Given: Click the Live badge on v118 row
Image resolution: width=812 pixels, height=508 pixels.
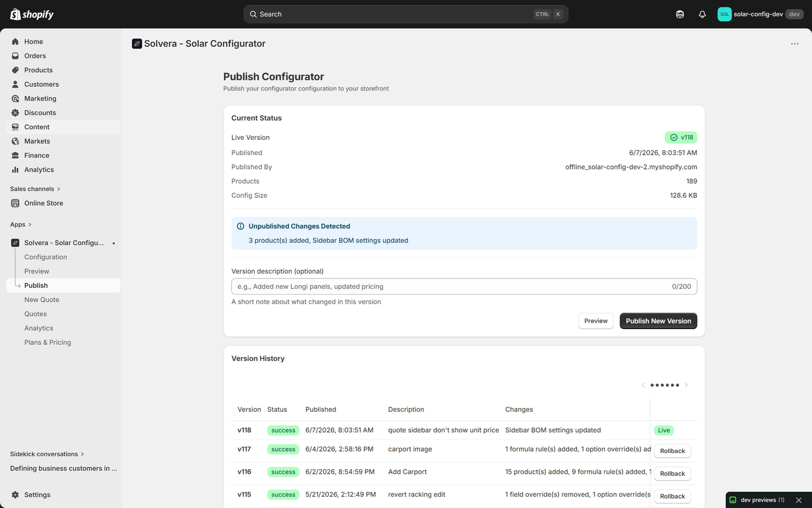Looking at the screenshot, I should [664, 430].
